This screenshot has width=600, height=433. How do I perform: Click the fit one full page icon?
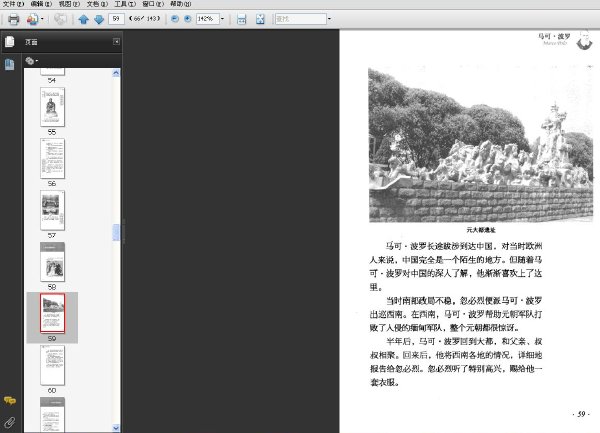tap(260, 19)
